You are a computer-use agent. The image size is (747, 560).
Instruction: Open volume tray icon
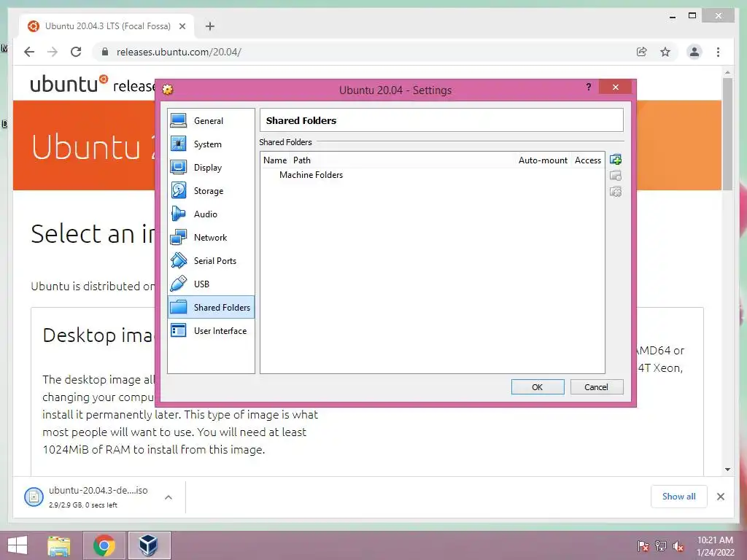tap(678, 546)
